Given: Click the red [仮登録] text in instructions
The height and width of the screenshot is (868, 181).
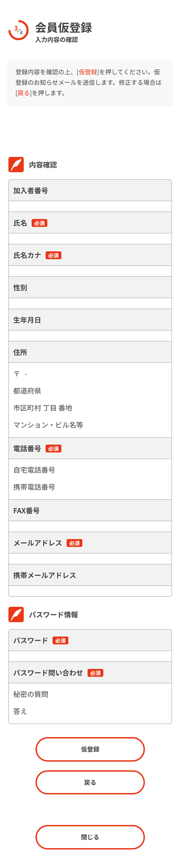Looking at the screenshot, I should (x=88, y=72).
